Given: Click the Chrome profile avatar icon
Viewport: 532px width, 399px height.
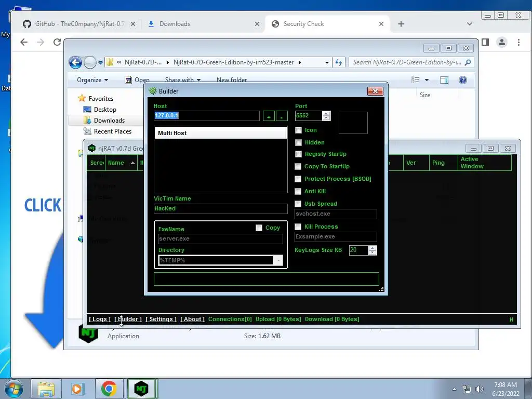Looking at the screenshot, I should click(x=502, y=42).
